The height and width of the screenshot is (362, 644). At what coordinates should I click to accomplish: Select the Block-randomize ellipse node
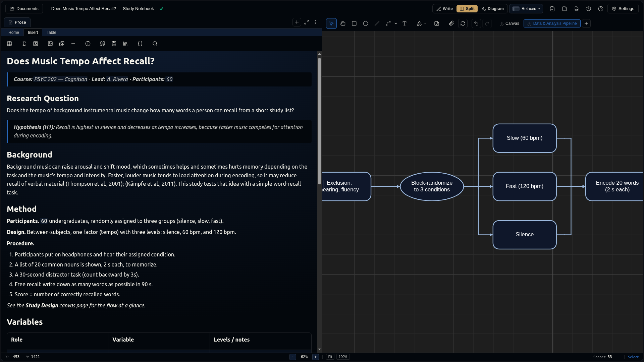pyautogui.click(x=432, y=186)
